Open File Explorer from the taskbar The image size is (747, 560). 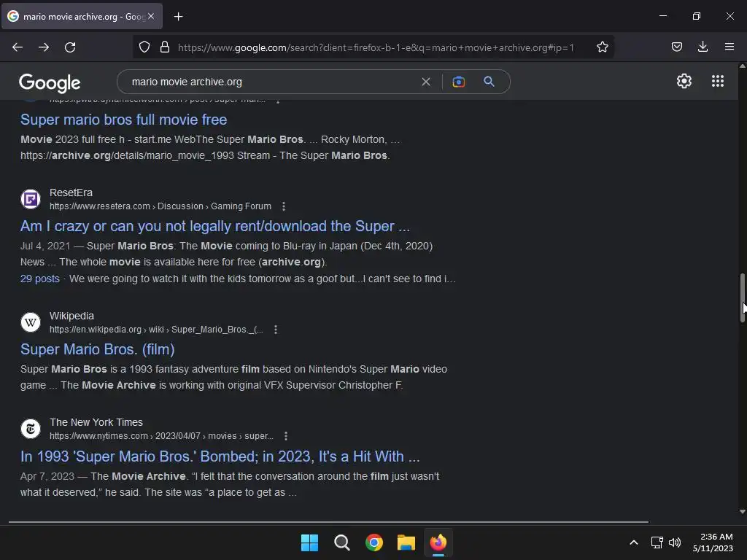click(406, 542)
